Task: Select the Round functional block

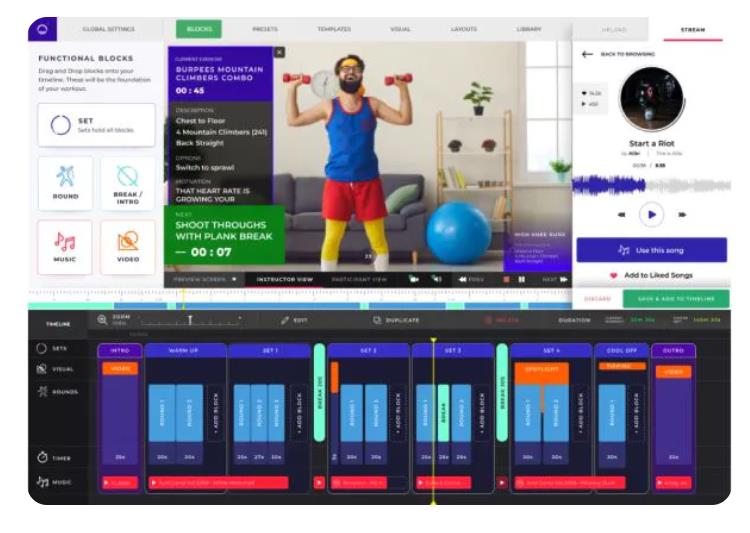Action: pyautogui.click(x=66, y=183)
